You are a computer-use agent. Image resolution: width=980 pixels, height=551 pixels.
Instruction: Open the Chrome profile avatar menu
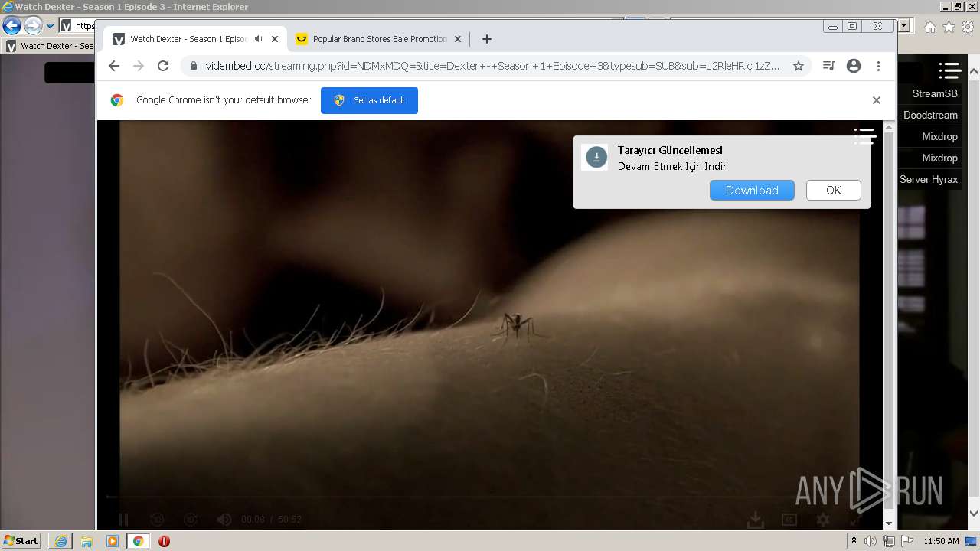[x=854, y=66]
